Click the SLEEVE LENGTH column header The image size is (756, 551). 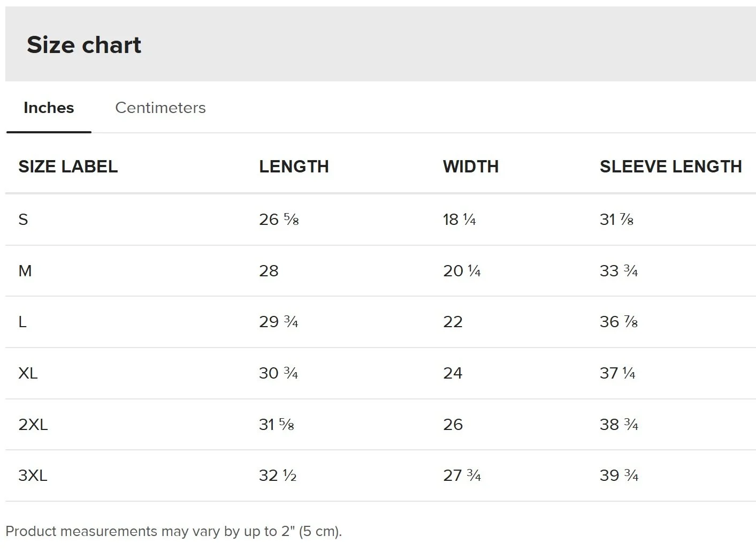coord(670,167)
